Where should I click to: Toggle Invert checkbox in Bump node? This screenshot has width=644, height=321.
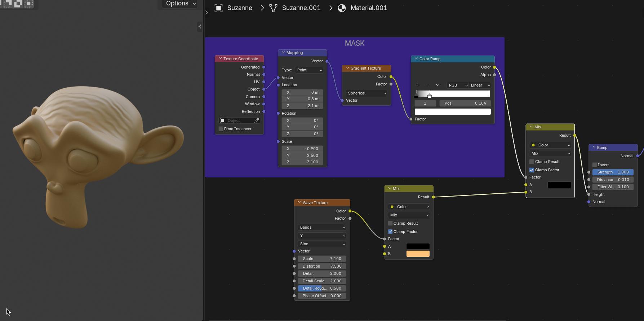click(x=595, y=165)
